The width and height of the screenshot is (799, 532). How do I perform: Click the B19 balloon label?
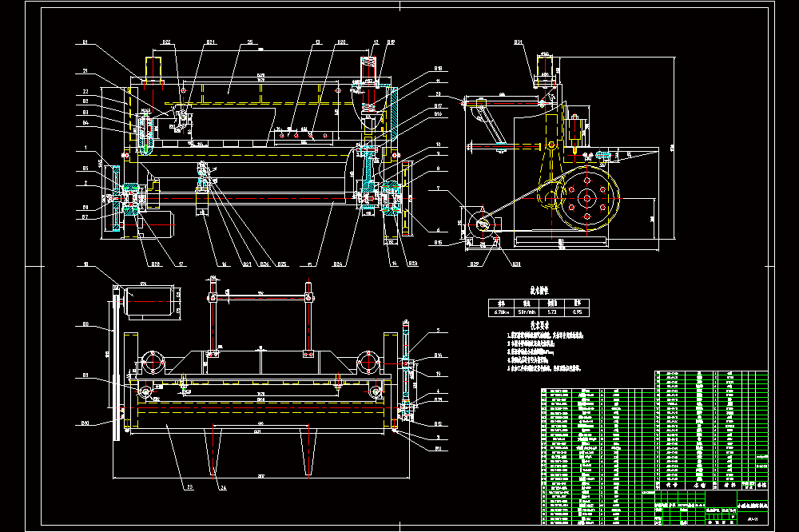(391, 42)
